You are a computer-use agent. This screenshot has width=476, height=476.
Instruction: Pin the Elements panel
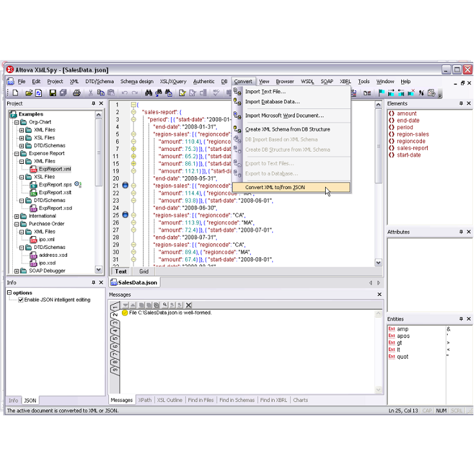[461, 103]
